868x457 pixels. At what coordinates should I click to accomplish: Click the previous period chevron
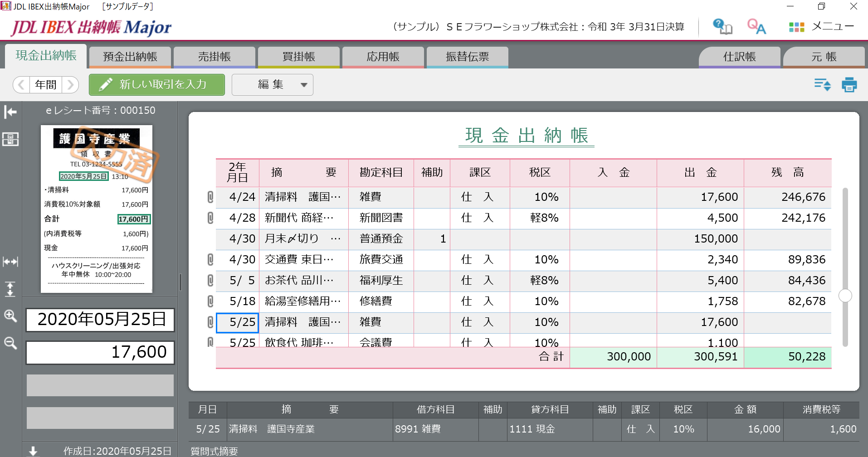(x=21, y=84)
